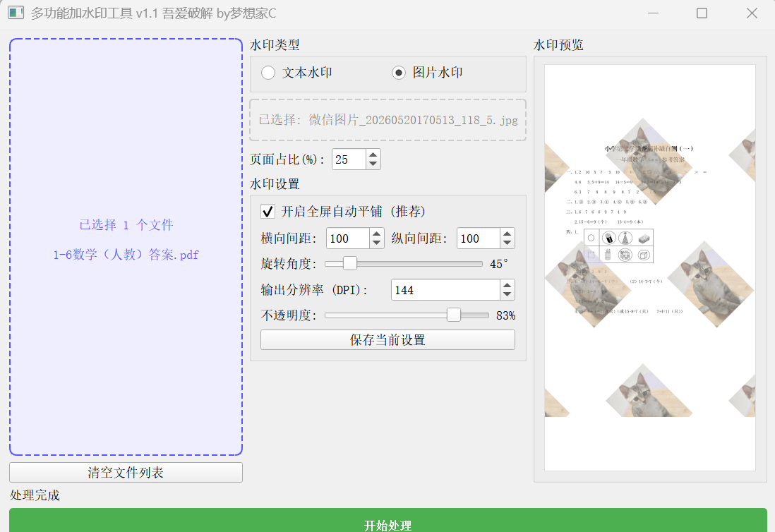Click the app icon in title bar
The width and height of the screenshot is (775, 532).
pos(16,13)
